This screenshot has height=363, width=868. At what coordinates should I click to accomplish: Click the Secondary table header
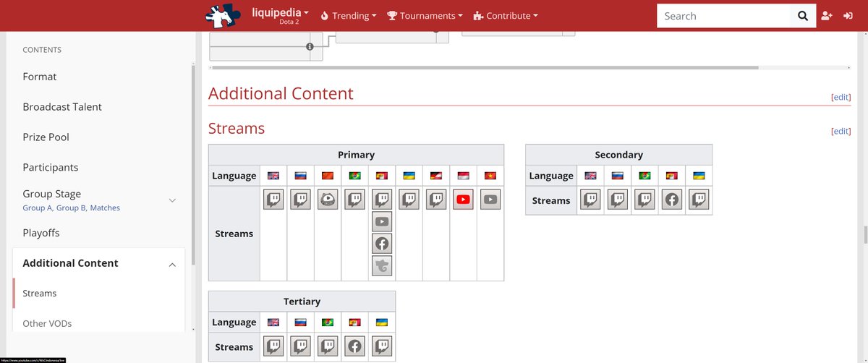tap(618, 155)
